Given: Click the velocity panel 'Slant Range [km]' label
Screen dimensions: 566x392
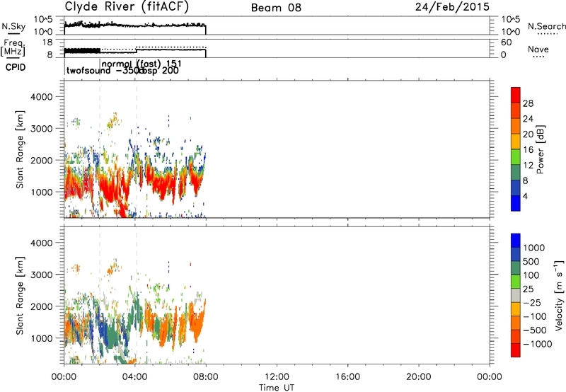Looking at the screenshot, I should [20, 295].
